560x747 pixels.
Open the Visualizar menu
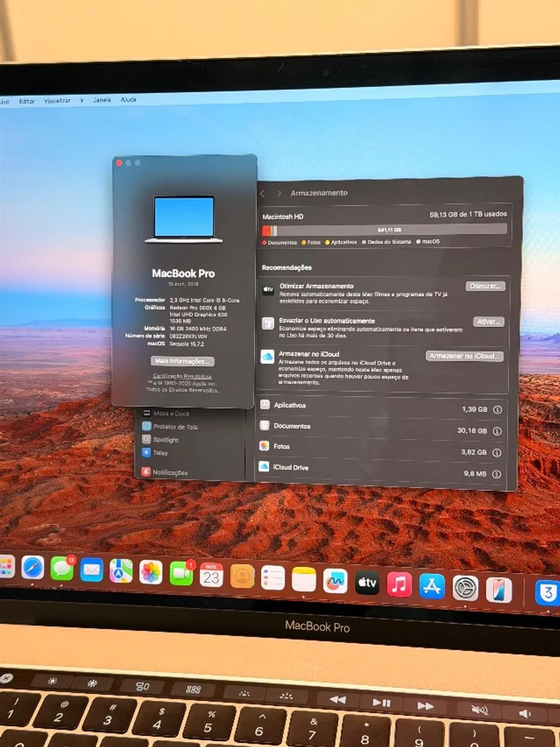click(x=58, y=100)
